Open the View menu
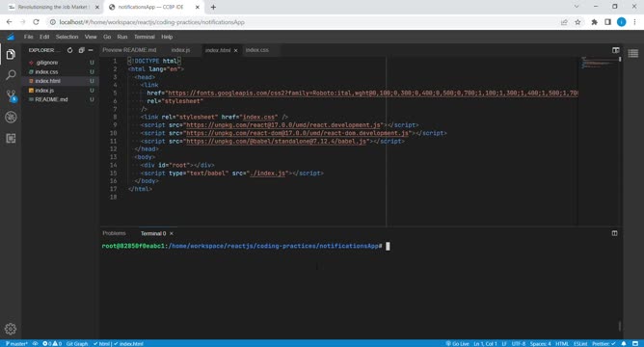This screenshot has width=644, height=347. point(91,37)
